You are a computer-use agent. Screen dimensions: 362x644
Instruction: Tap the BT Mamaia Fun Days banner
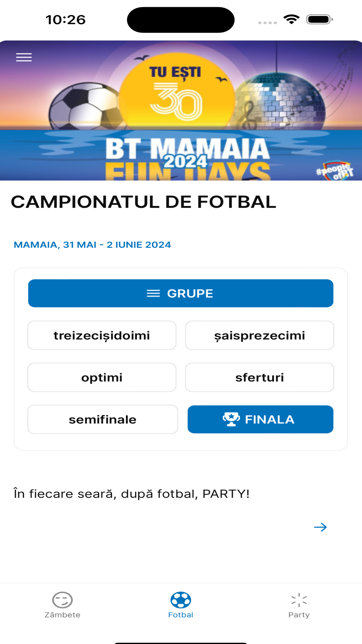coord(181,111)
